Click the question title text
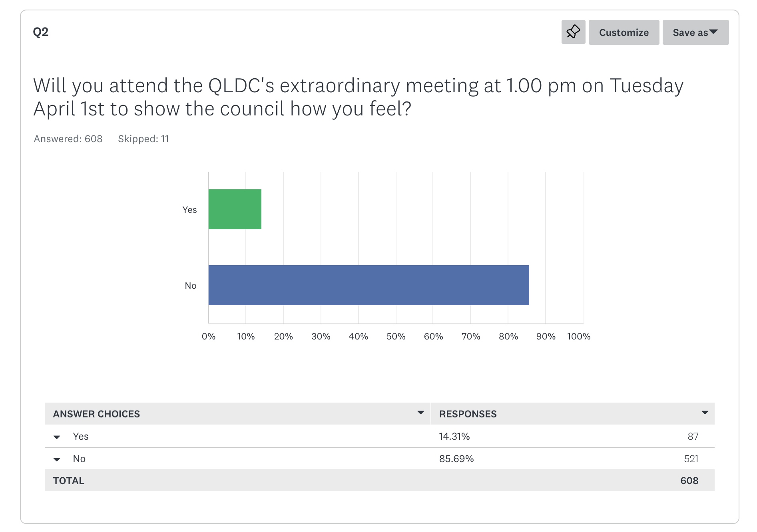757x532 pixels. (x=358, y=97)
